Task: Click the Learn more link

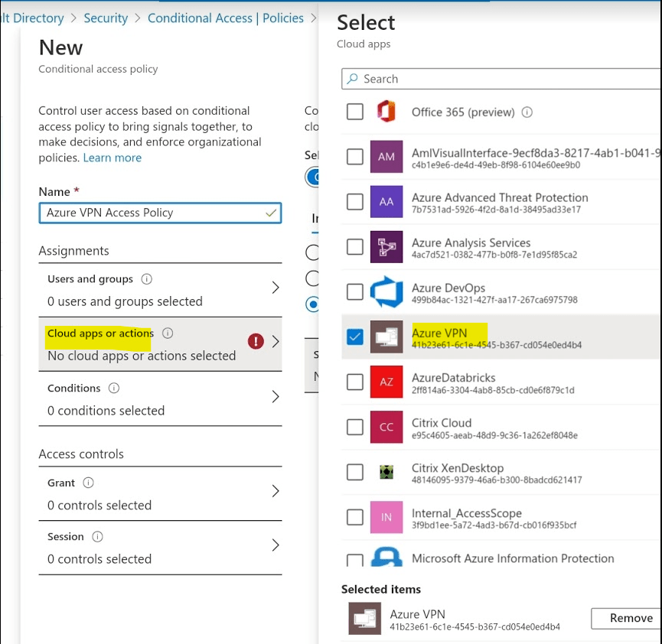Action: (112, 158)
